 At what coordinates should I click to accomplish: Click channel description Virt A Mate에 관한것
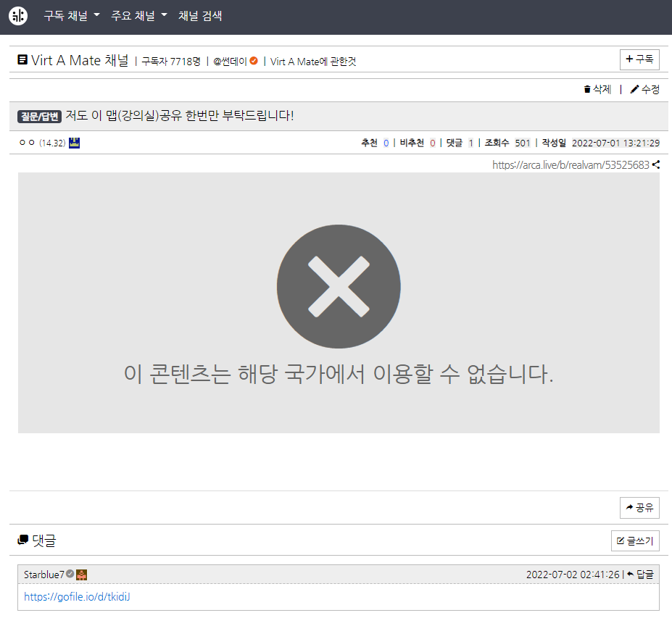pos(313,62)
